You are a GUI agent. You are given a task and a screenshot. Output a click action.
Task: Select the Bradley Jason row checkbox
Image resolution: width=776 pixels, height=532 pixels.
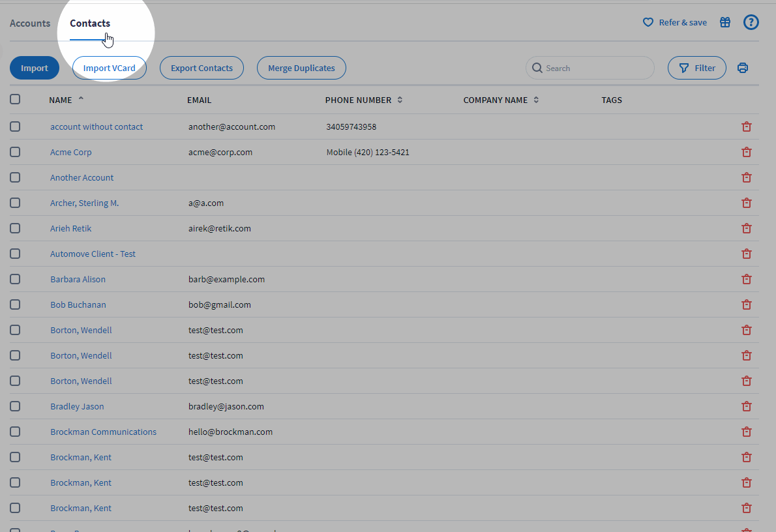pyautogui.click(x=15, y=406)
